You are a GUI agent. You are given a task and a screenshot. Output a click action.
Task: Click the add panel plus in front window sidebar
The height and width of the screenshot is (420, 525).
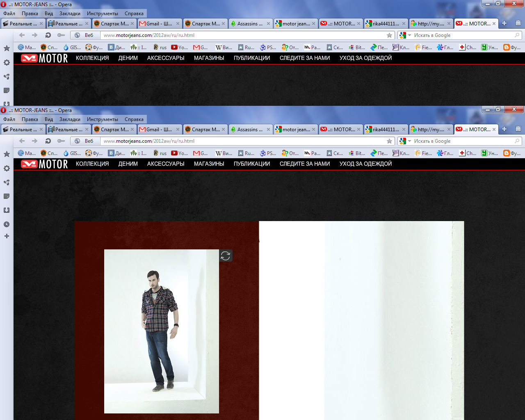tap(7, 236)
